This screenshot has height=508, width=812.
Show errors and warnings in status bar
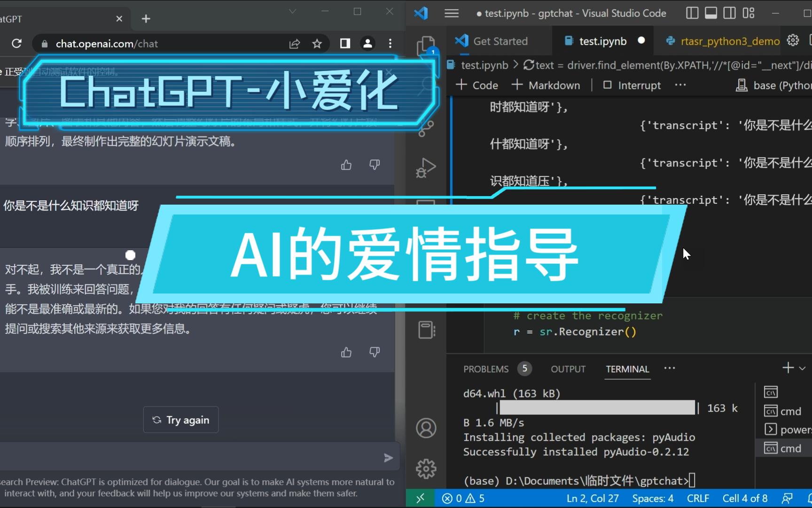[x=463, y=498]
